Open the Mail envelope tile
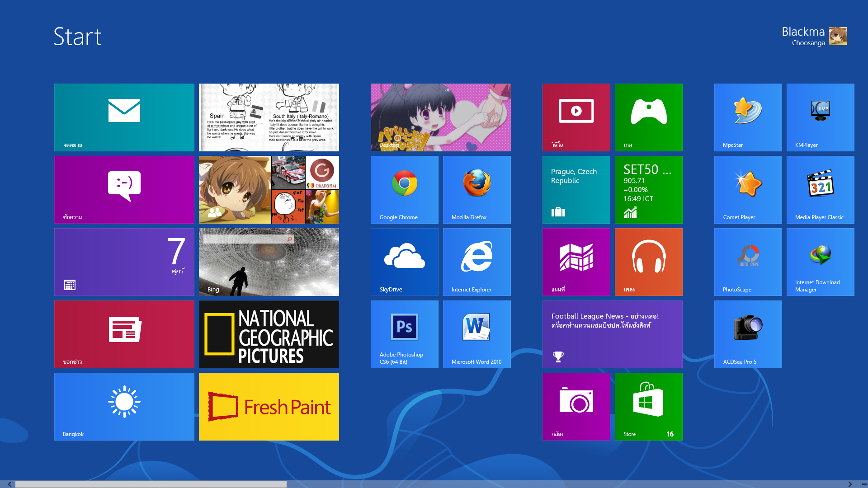The image size is (868, 488). [124, 117]
